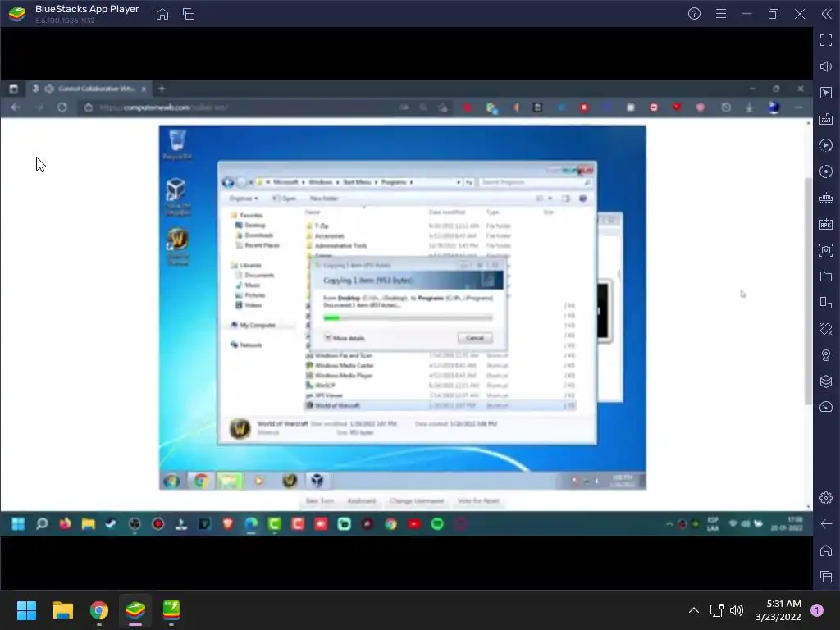840x630 pixels.
Task: Collapse the BlueStacks sidebar with the double chevron
Action: tap(827, 14)
